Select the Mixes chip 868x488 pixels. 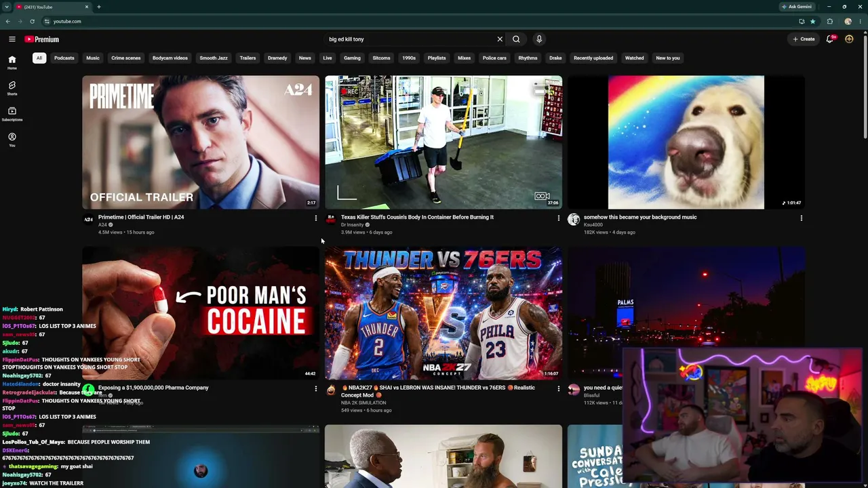point(464,58)
